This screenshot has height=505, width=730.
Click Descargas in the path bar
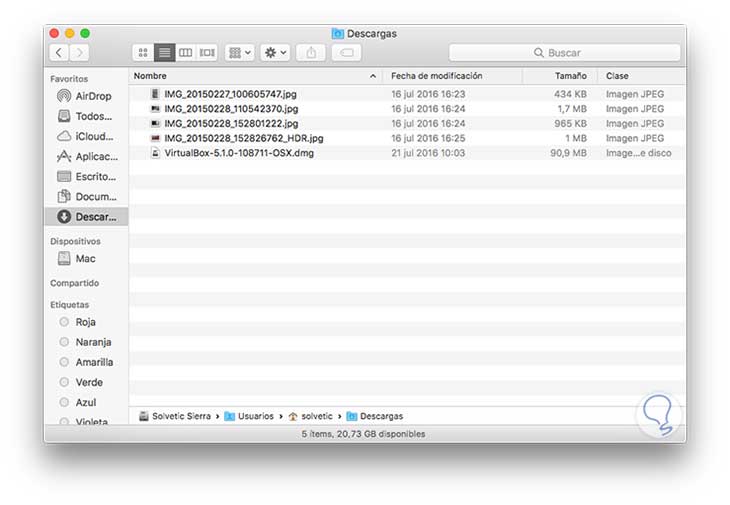point(375,416)
